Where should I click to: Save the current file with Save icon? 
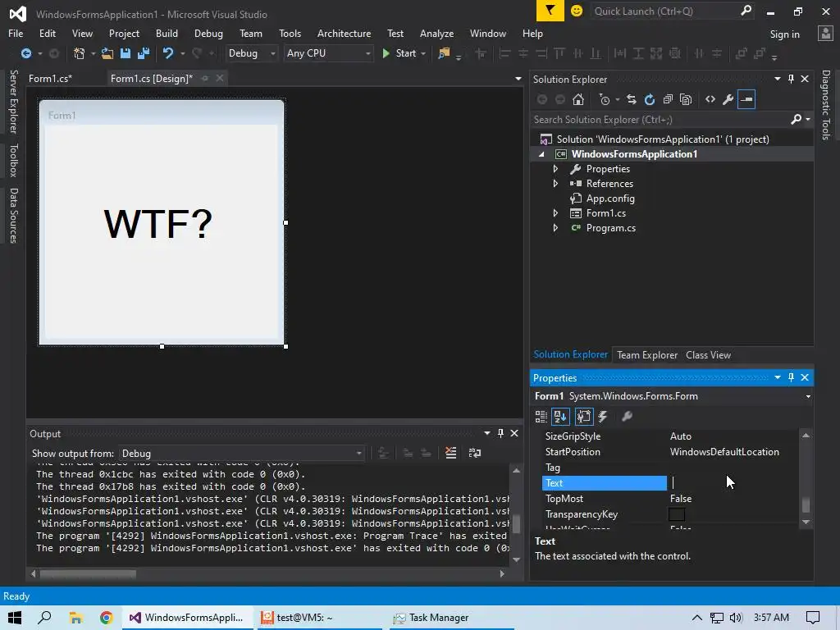coord(126,53)
